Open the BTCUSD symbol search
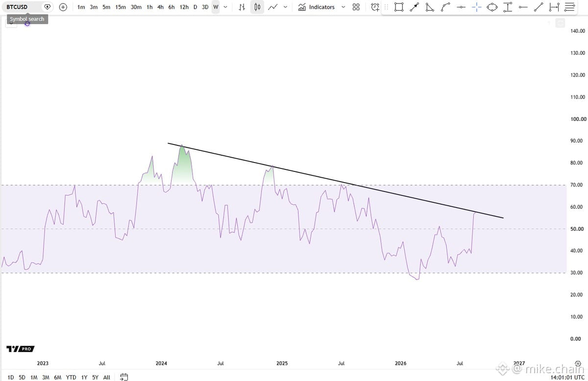This screenshot has width=588, height=381. coord(17,7)
